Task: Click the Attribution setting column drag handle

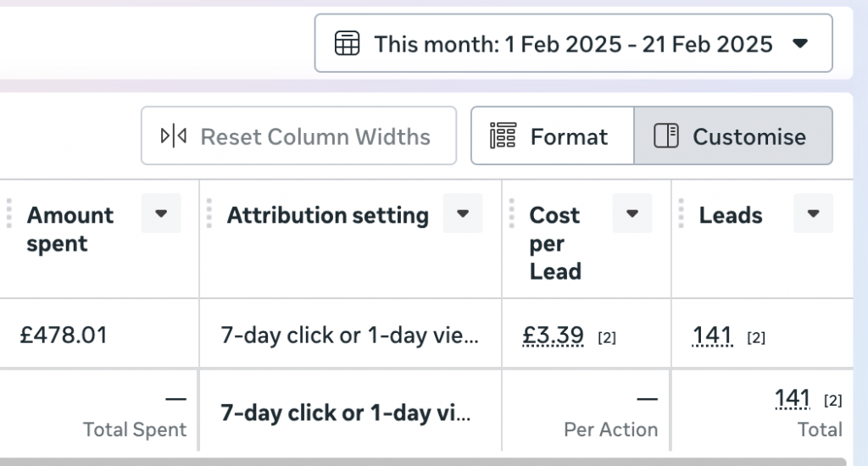Action: tap(209, 215)
